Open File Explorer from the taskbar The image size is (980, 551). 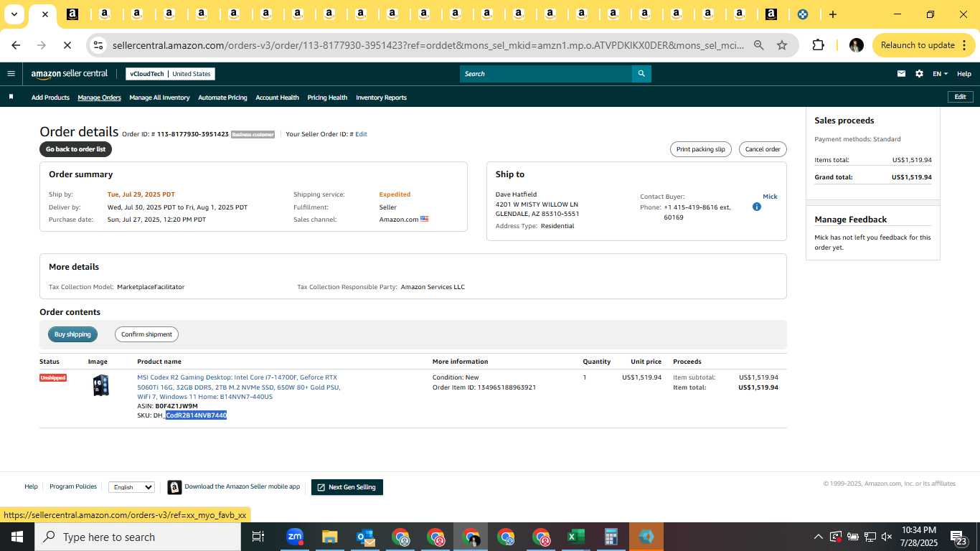[x=329, y=537]
